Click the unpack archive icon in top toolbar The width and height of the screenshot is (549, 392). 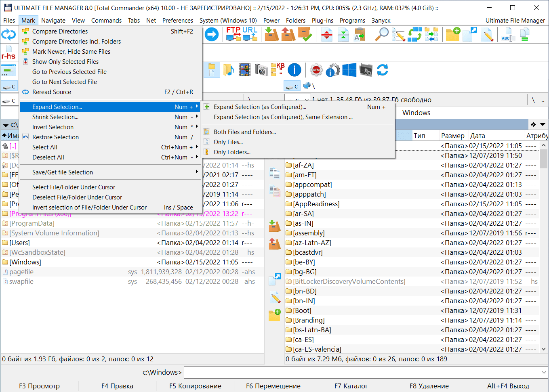click(x=288, y=35)
